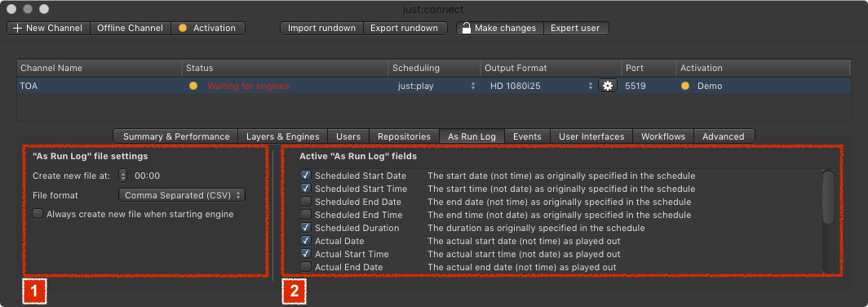Click the Create new file at time stepper
868x307 pixels.
tap(123, 175)
